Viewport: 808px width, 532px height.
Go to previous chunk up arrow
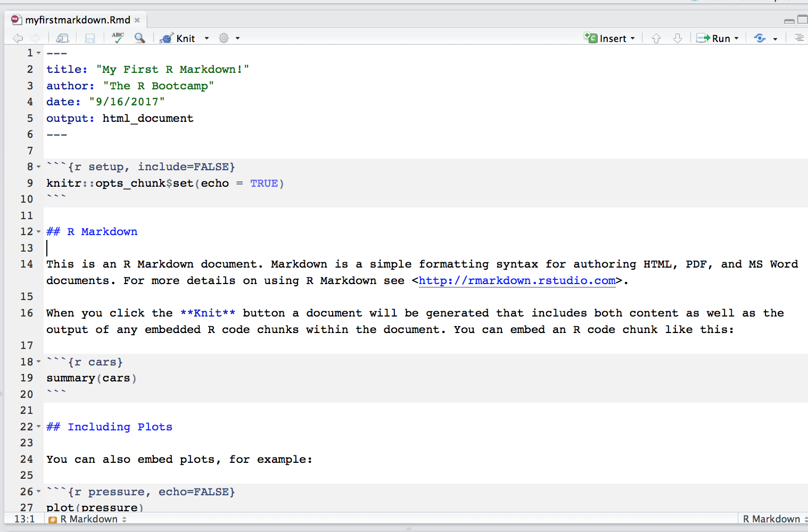click(656, 38)
